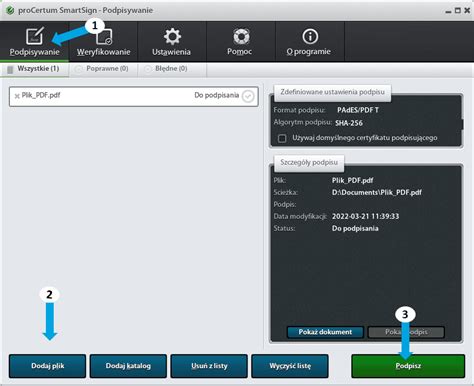Minimize the proCertum SmartSign window

click(448, 11)
